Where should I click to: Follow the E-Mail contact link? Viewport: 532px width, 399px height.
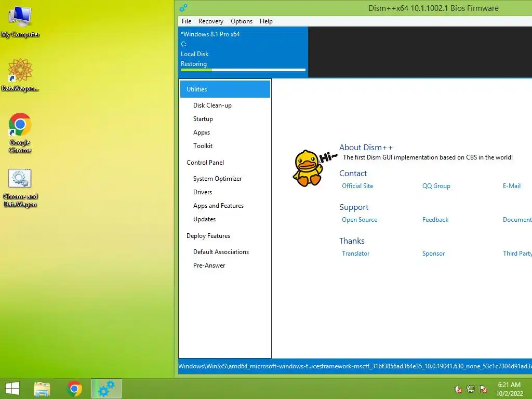[512, 186]
